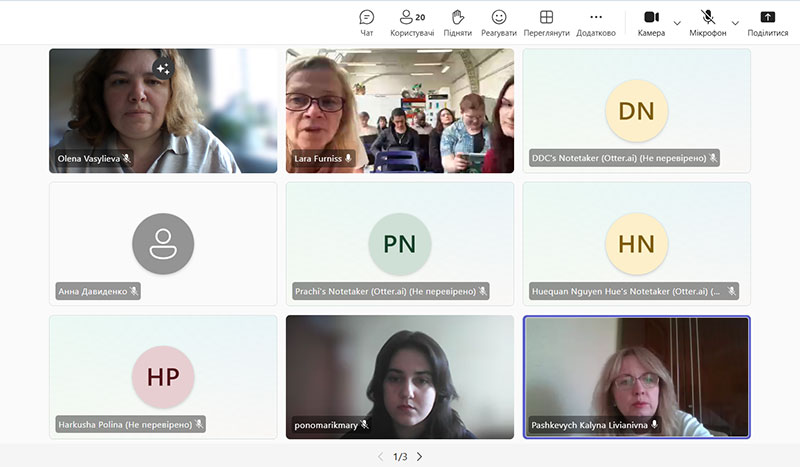Select Lara Furniss video tile
The width and height of the screenshot is (800, 467).
400,111
